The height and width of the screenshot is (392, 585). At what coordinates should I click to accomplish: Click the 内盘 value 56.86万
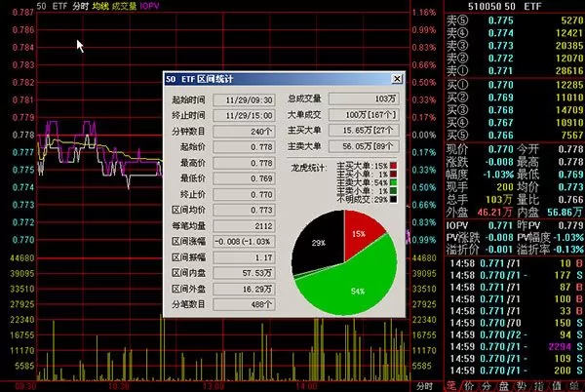565,213
